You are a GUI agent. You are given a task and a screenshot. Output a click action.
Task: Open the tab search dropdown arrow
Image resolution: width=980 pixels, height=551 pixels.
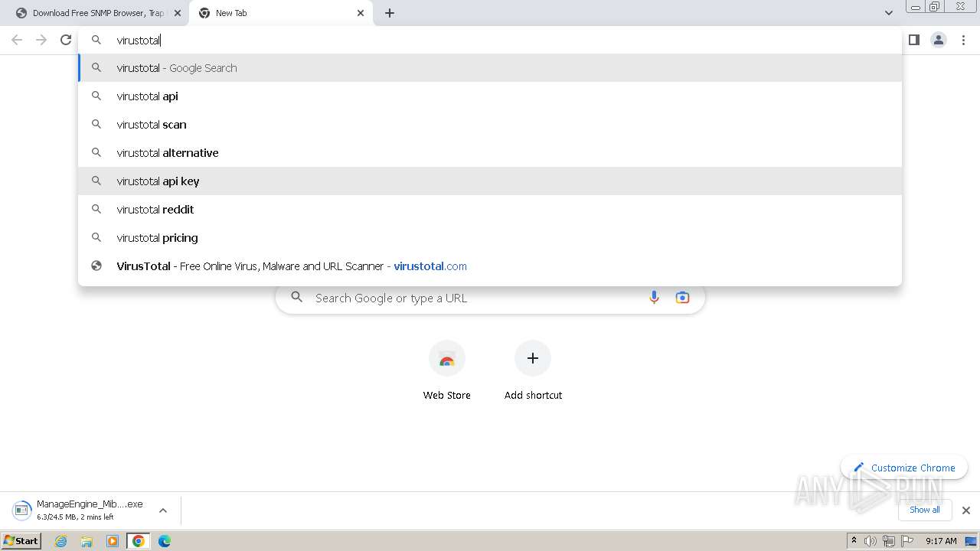(x=888, y=13)
